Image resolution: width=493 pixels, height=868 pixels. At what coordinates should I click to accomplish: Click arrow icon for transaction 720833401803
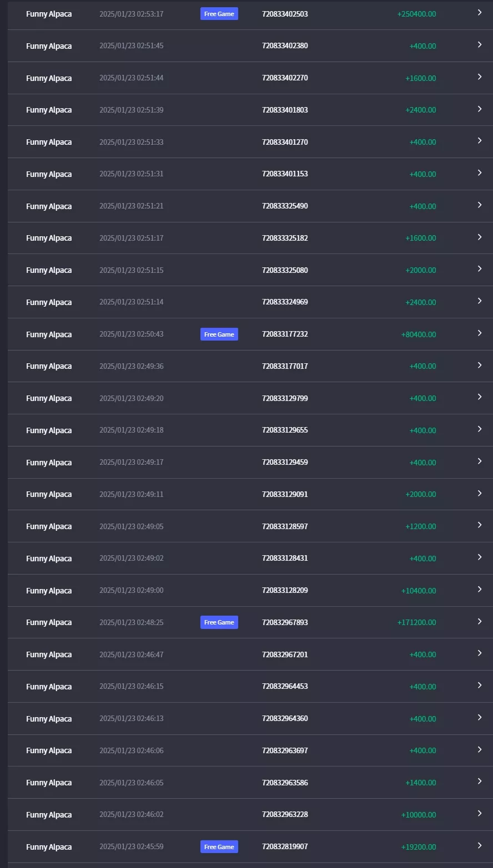click(480, 109)
